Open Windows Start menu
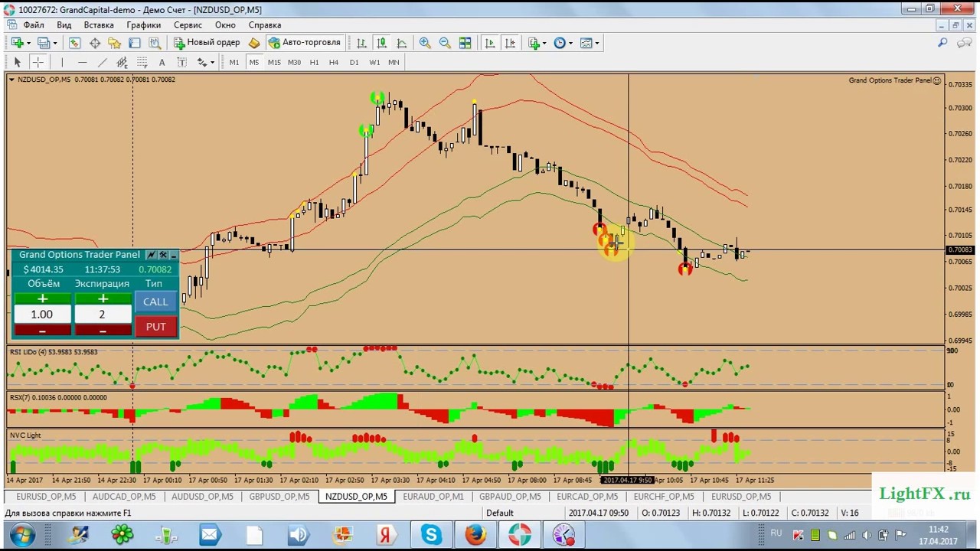980x551 pixels. pos(21,534)
